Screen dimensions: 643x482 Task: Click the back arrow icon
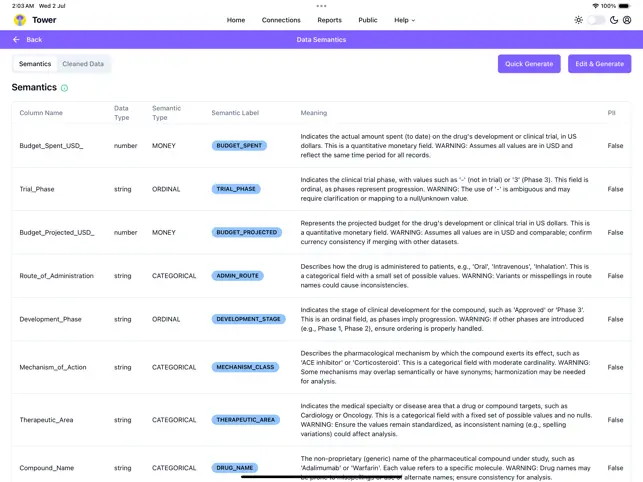point(16,40)
